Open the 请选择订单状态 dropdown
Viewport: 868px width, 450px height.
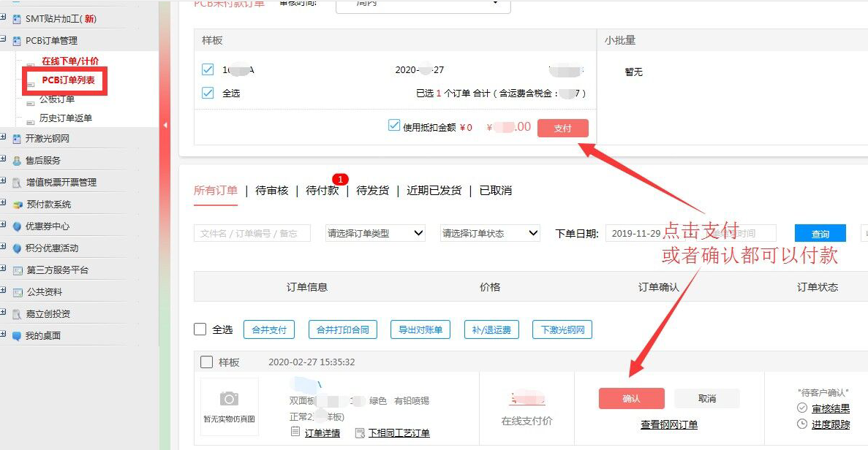pyautogui.click(x=490, y=234)
